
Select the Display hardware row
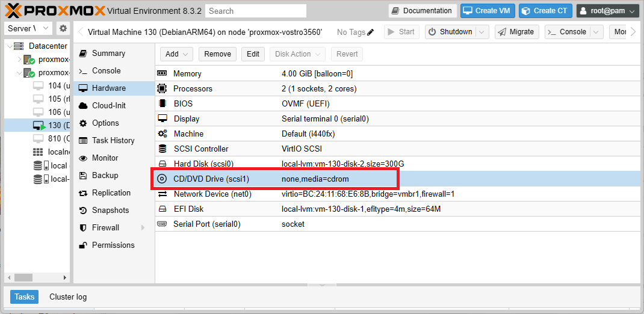399,119
